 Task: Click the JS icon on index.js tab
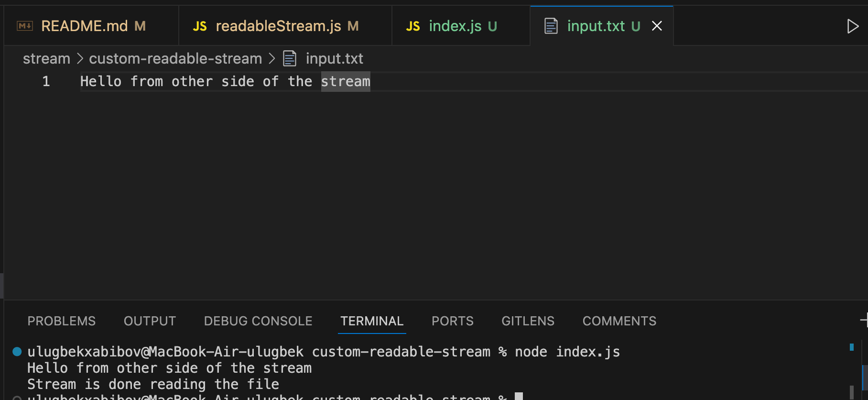point(413,26)
